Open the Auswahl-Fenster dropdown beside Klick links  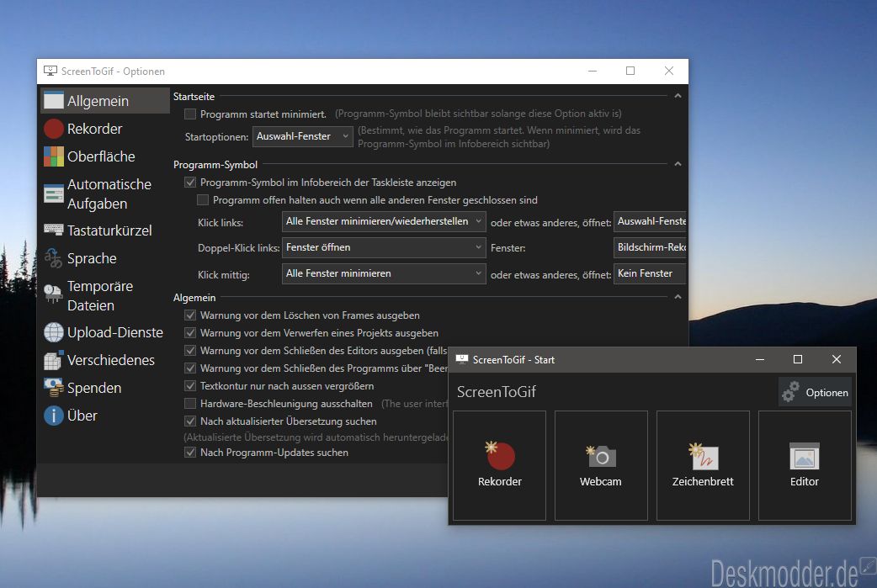(650, 222)
